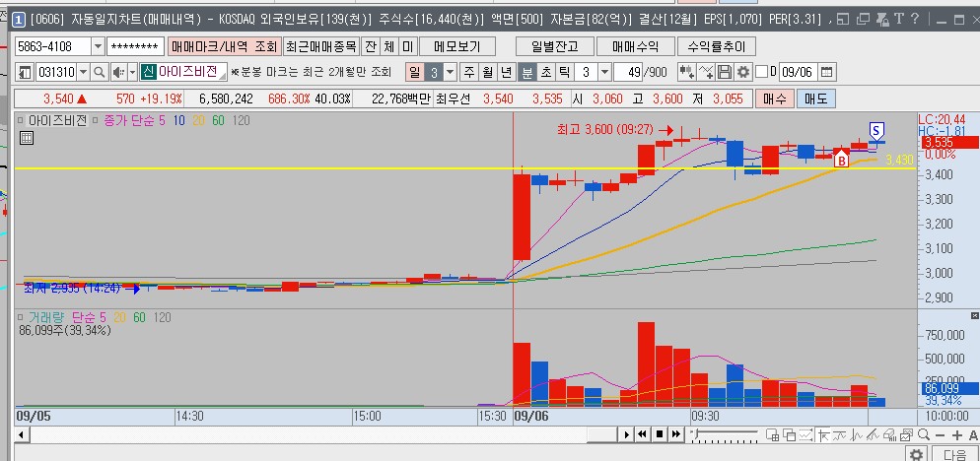The image size is (980, 461).
Task: Click the magnifier zoom icon in bottom toolbar
Action: (x=924, y=434)
